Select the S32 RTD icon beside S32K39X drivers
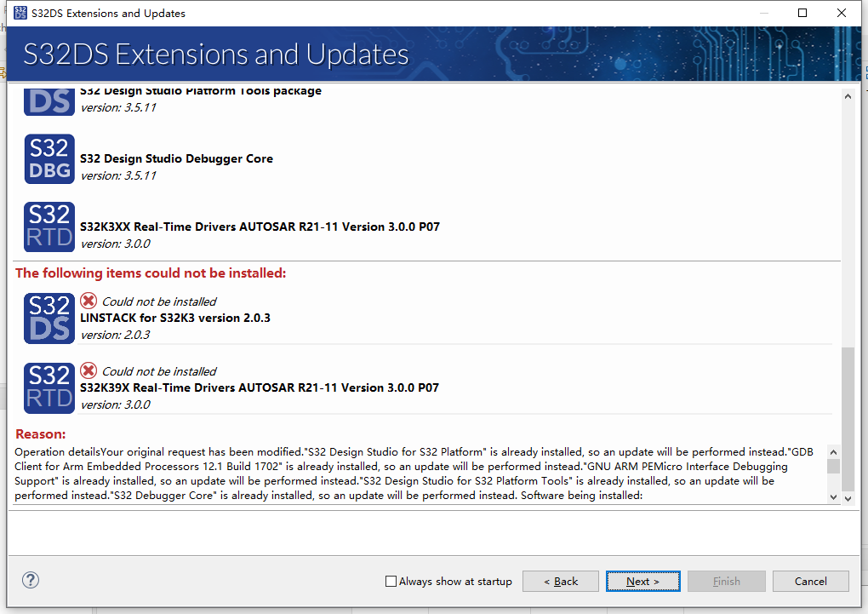 (x=49, y=387)
